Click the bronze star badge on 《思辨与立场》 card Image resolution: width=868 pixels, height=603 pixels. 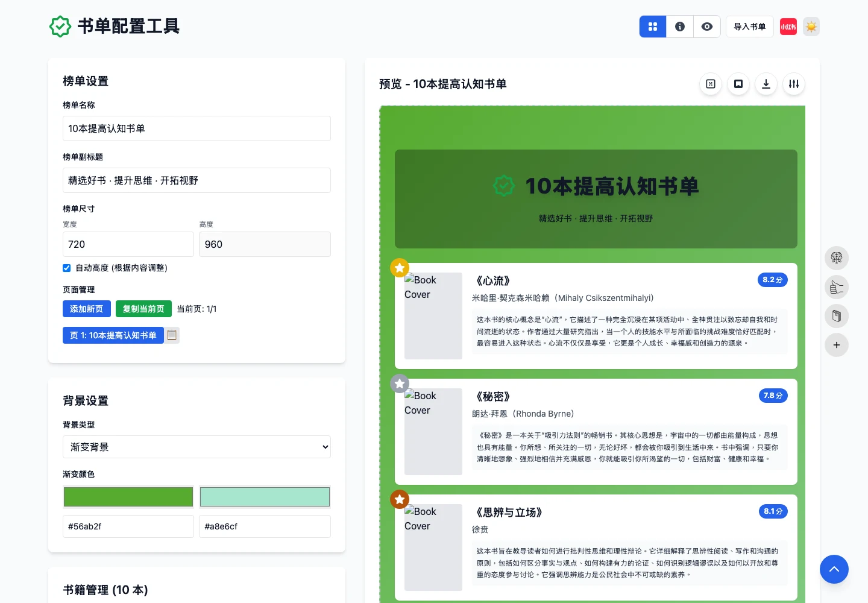coord(400,499)
